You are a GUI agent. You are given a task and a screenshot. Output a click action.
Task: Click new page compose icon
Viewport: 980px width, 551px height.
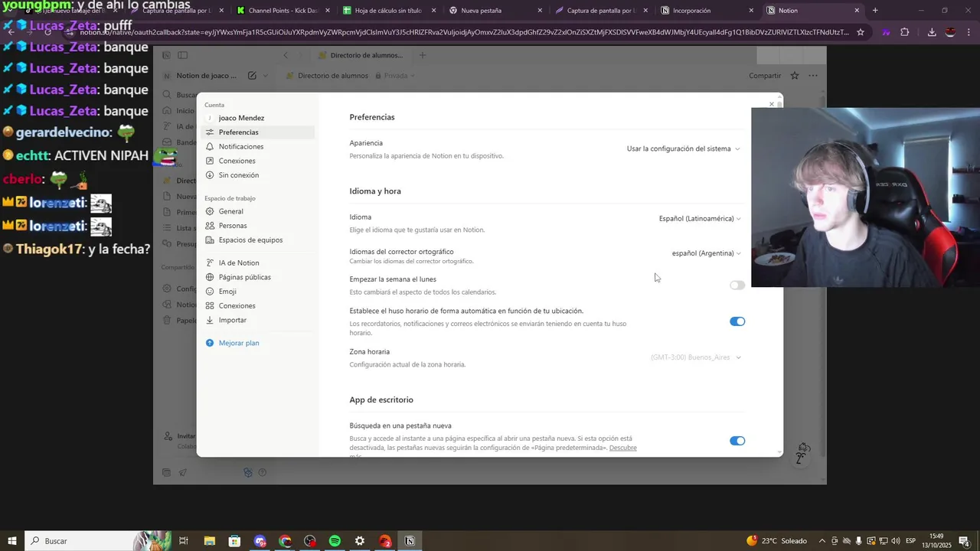point(252,76)
